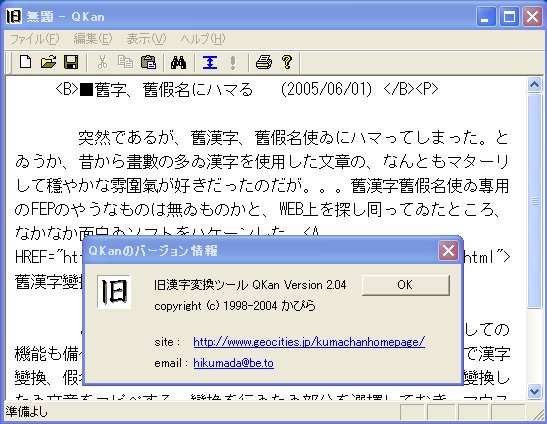The image size is (547, 424).
Task: Click the scrollbar down arrow
Action: pos(534,391)
